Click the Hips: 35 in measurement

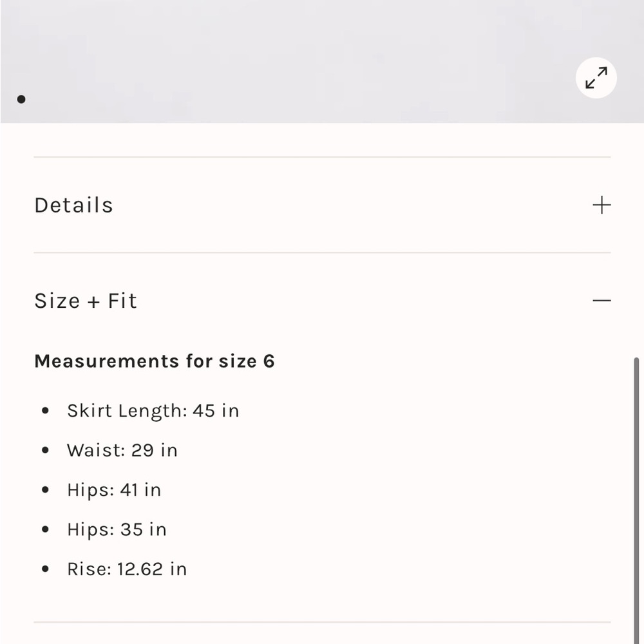pos(117,529)
